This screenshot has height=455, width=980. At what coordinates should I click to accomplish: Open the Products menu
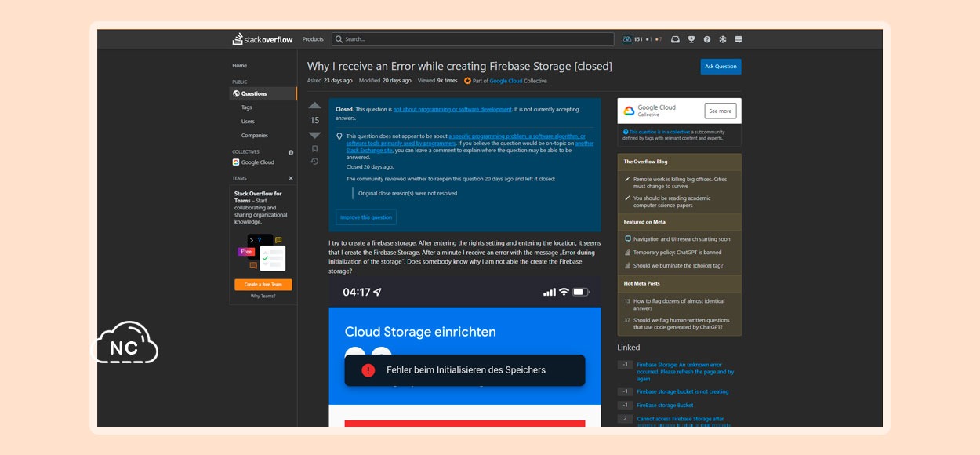click(313, 39)
